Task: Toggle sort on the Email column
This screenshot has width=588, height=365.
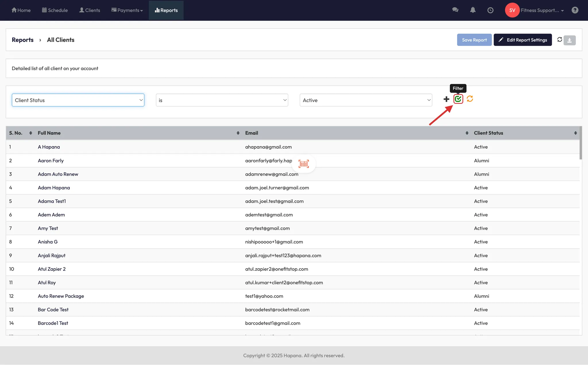Action: coord(467,133)
